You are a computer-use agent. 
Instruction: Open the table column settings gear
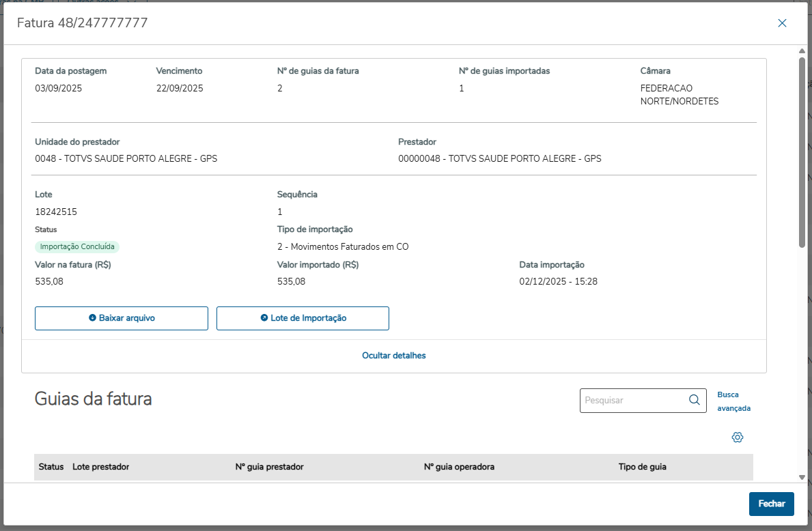click(x=737, y=437)
